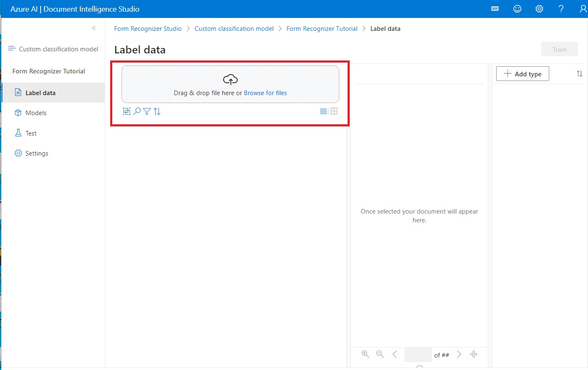The image size is (588, 370).
Task: Switch documents to grid view
Action: 334,111
